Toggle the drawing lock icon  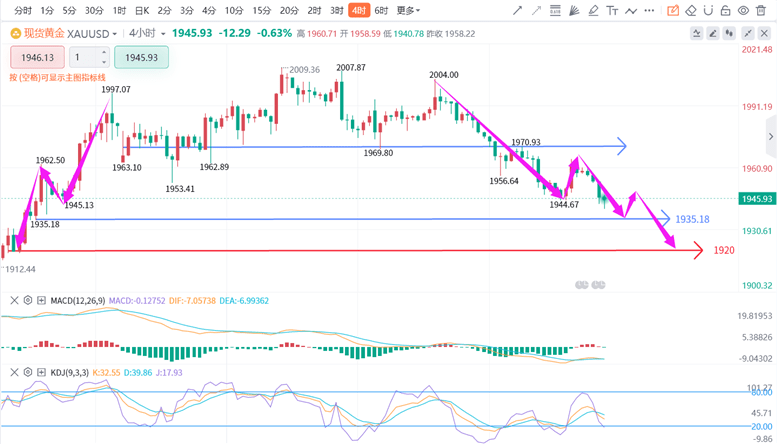coord(726,11)
